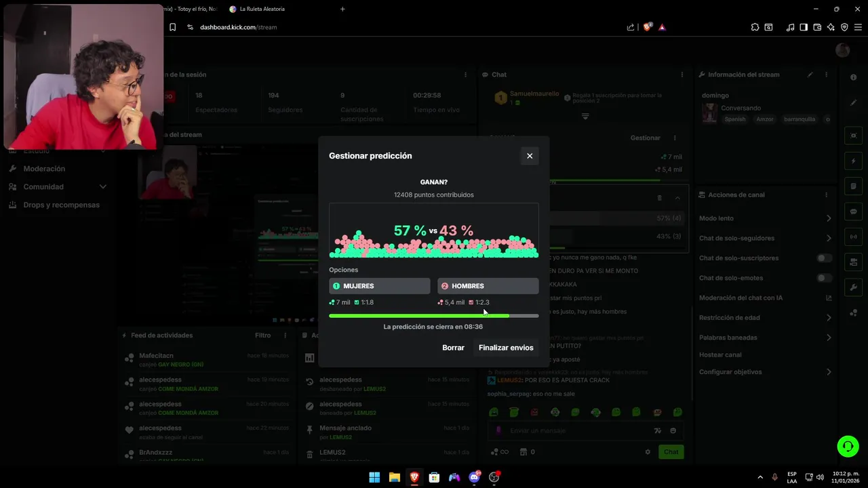Open File Explorer from the taskbar
Image resolution: width=868 pixels, height=488 pixels.
point(394,477)
